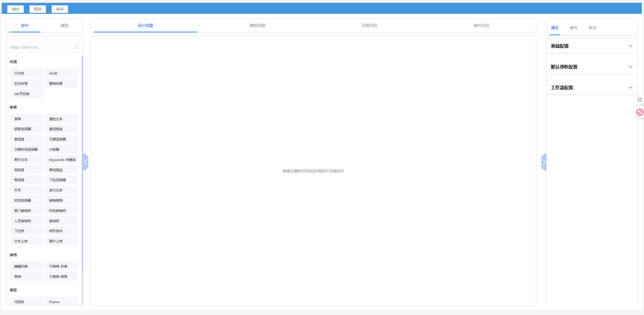Select the 模型 tab in the left panel
The height and width of the screenshot is (315, 644).
64,25
